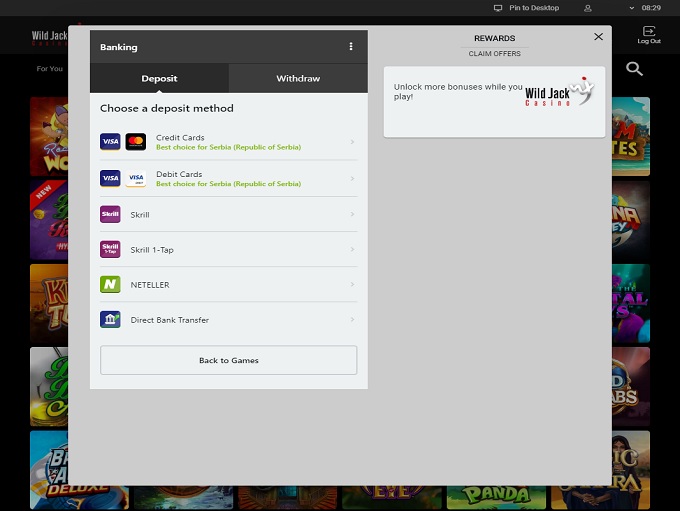This screenshot has width=680, height=511.
Task: Expand the Debit Cards row chevron
Action: pyautogui.click(x=352, y=178)
